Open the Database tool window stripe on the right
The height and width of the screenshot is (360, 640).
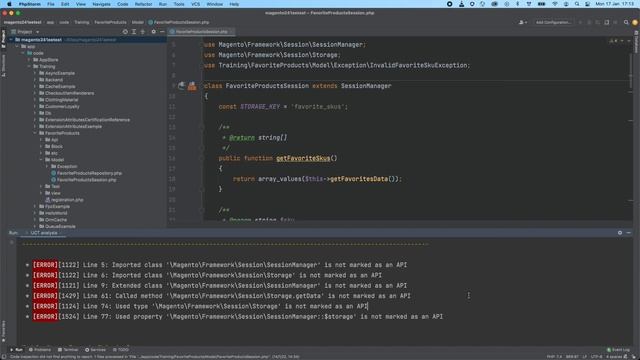coord(636,41)
